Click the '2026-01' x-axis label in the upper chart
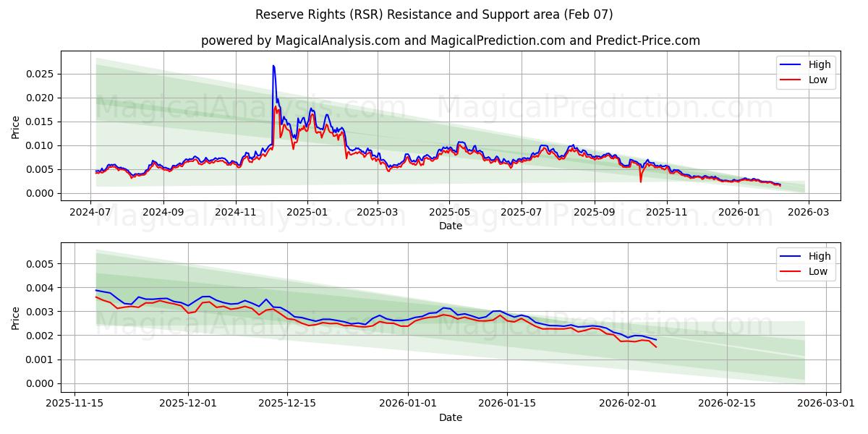868x434 pixels. click(x=739, y=213)
